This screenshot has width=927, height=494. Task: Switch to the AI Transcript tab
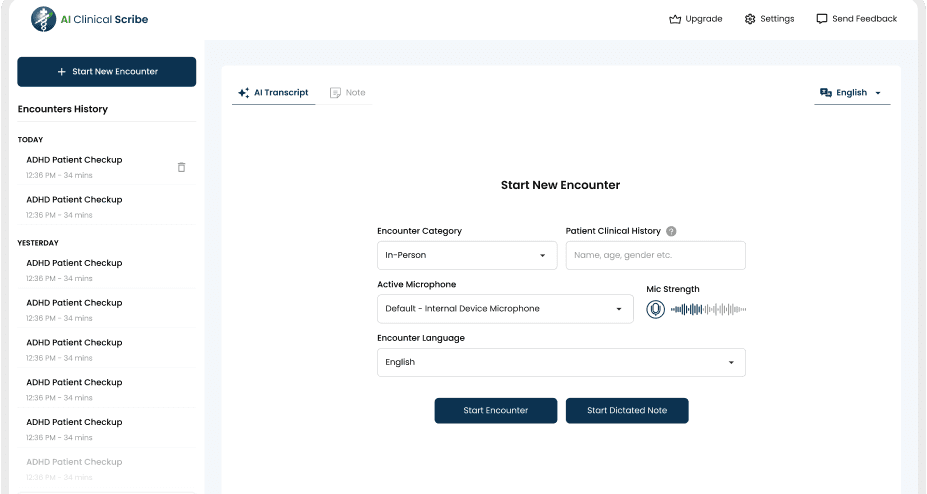point(273,93)
